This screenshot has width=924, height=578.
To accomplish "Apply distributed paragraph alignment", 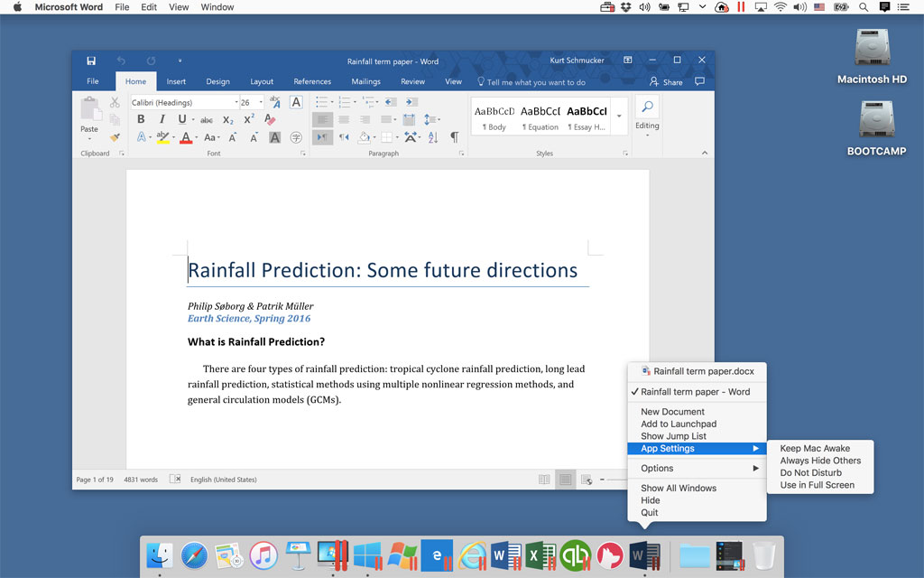I will (409, 120).
